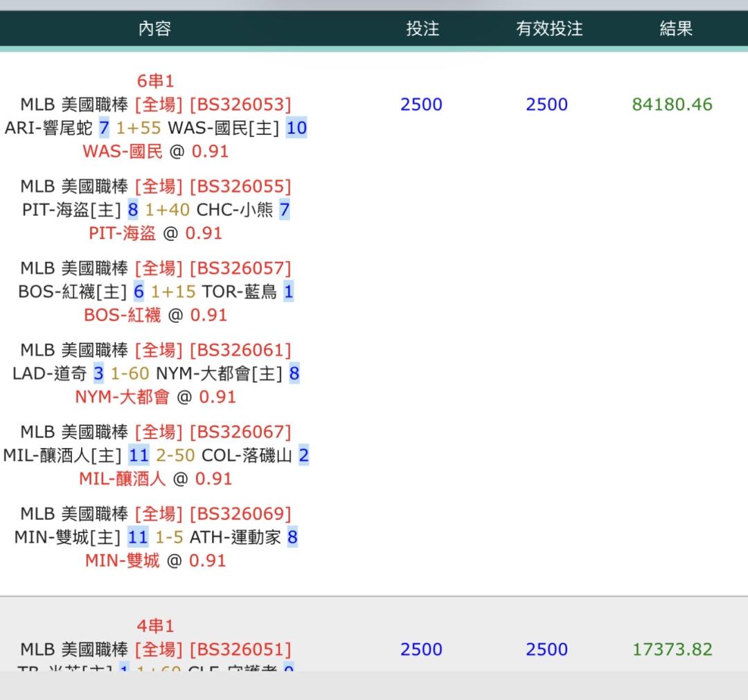Viewport: 748px width, 700px height.
Task: Click handicap 1+40
Action: (x=167, y=210)
